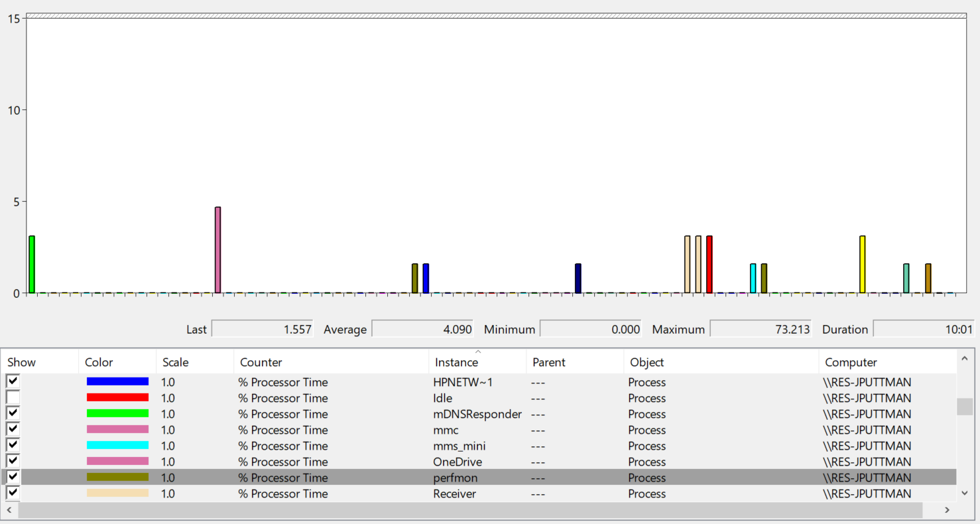Uncheck the HPNETW~1 Show checkbox

[x=13, y=381]
